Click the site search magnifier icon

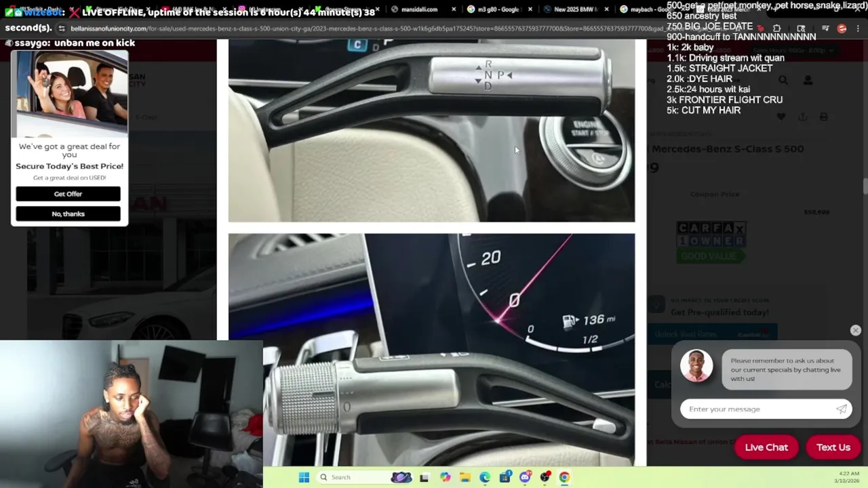[783, 80]
